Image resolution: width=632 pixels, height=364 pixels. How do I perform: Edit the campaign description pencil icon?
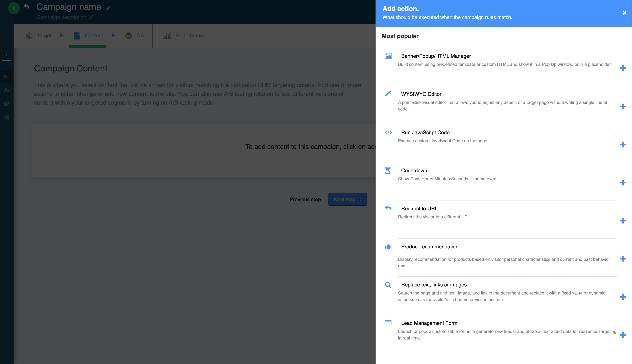(x=91, y=17)
